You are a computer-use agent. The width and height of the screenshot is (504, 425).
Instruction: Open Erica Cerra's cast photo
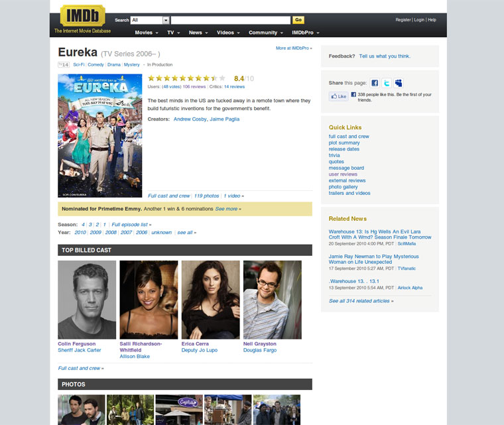210,300
